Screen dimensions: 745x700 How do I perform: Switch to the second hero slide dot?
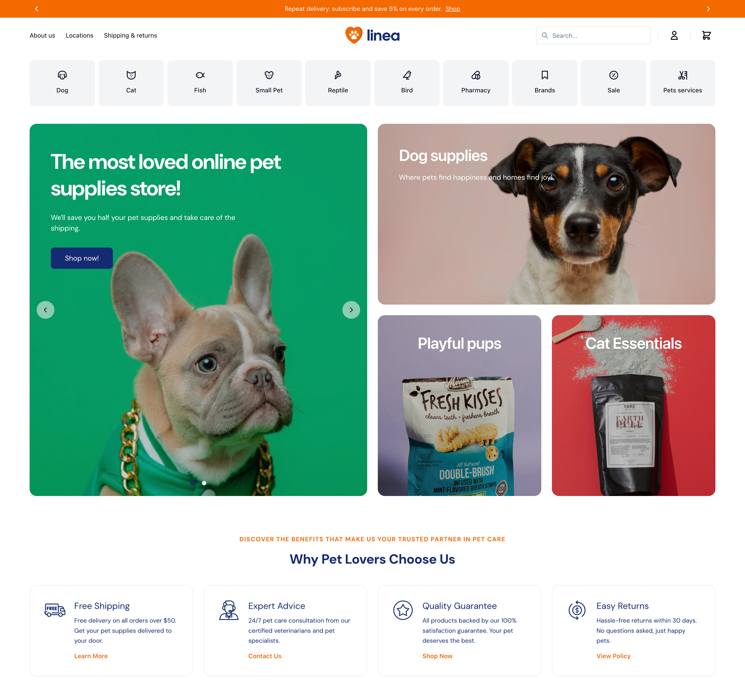click(204, 483)
